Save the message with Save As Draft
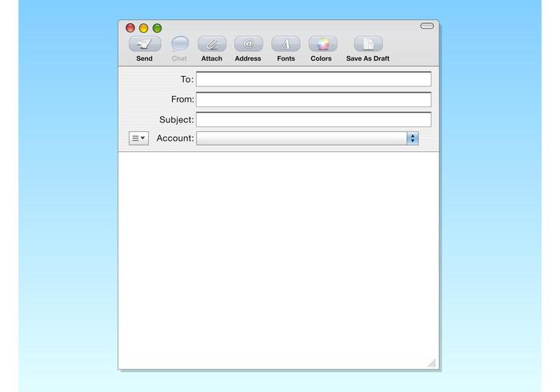 click(x=368, y=44)
